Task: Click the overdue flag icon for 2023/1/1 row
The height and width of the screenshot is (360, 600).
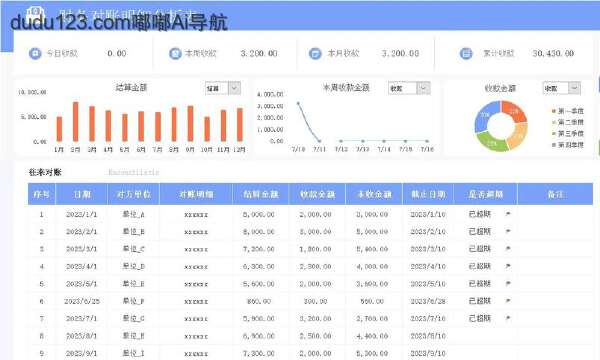Action: tap(508, 214)
